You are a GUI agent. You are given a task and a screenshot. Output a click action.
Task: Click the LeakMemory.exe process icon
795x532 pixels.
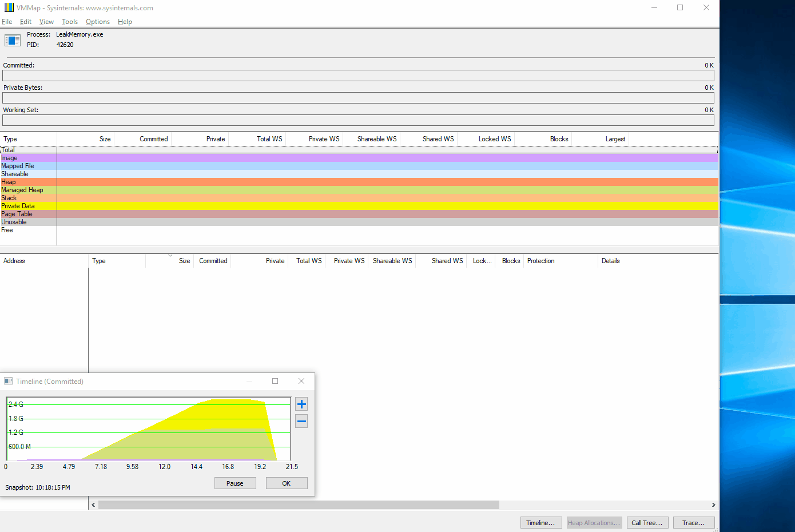pos(13,41)
